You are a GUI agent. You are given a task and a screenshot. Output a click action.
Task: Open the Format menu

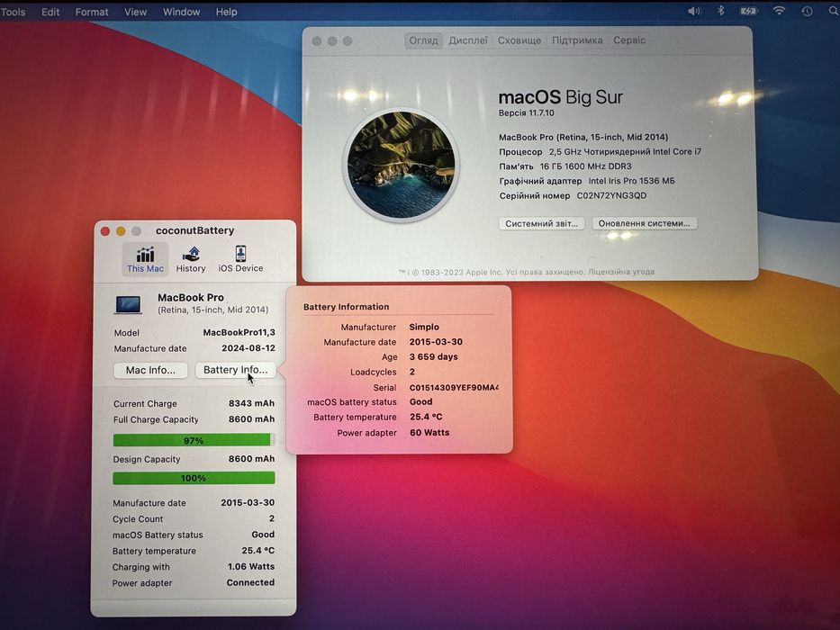click(x=92, y=12)
